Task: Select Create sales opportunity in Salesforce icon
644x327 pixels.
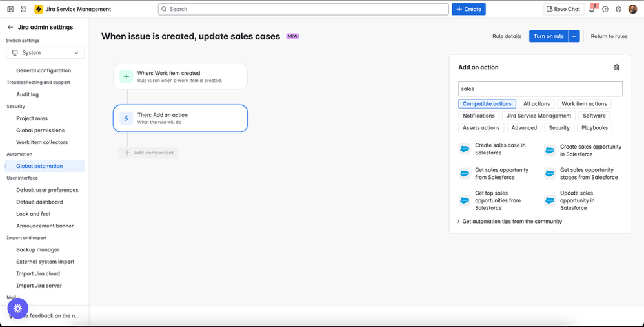Action: [x=550, y=151]
